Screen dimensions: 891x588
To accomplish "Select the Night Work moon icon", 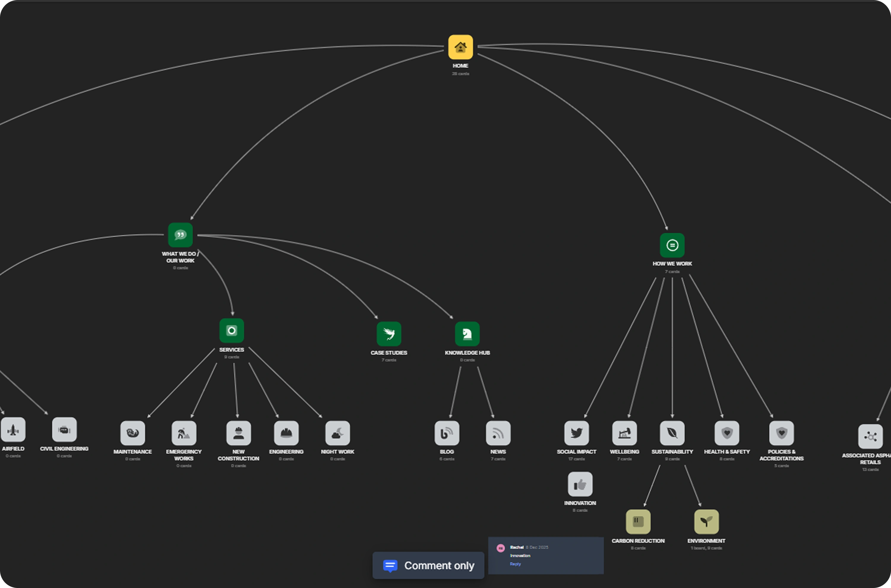I will 337,433.
